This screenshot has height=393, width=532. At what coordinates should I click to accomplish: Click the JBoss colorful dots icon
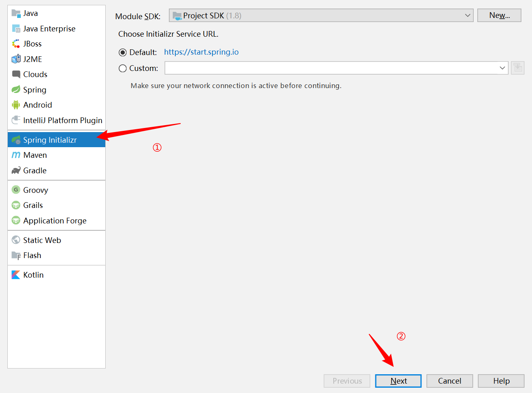pos(16,44)
